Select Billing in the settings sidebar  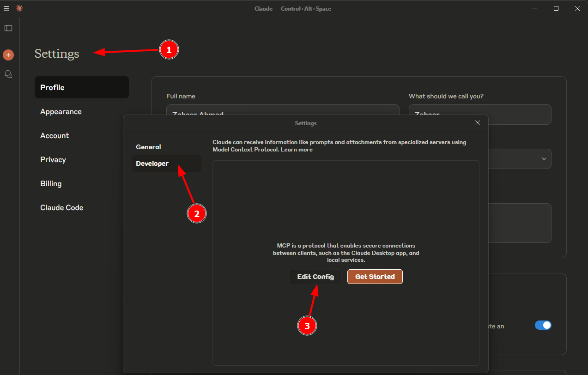tap(51, 184)
